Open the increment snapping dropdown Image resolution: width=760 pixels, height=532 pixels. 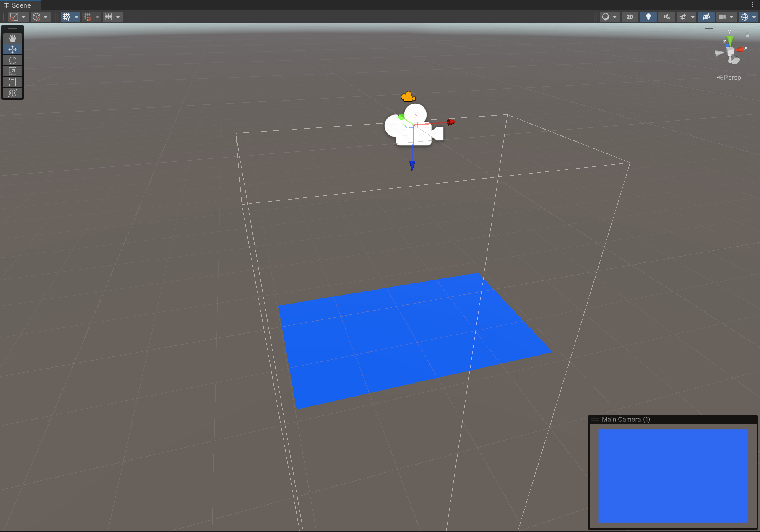click(x=113, y=17)
